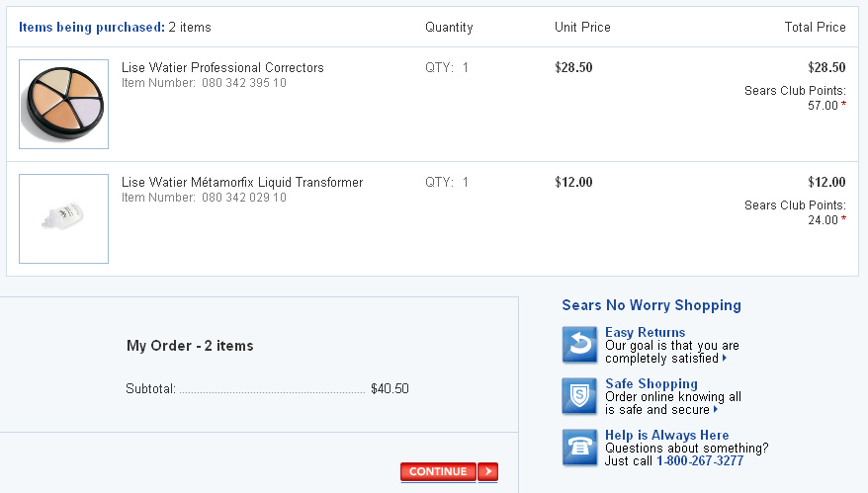Image resolution: width=868 pixels, height=493 pixels.
Task: Click the red CONTINUE button
Action: 438,471
